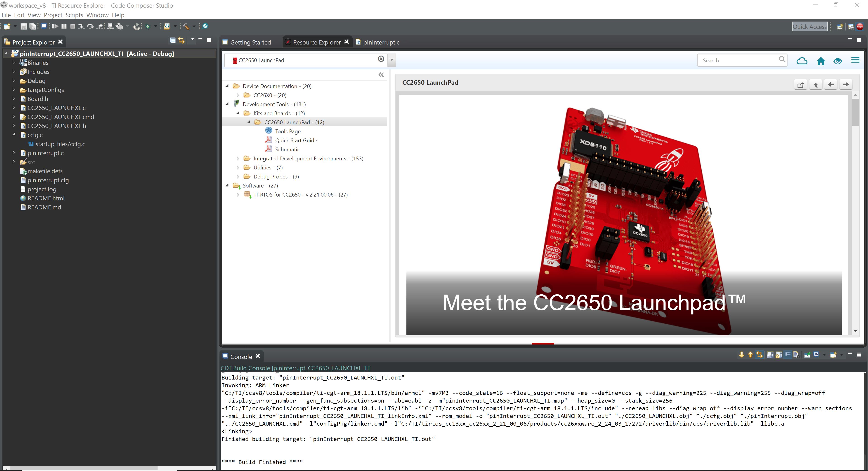Open the Scripts menu
The image size is (868, 471).
[x=74, y=15]
